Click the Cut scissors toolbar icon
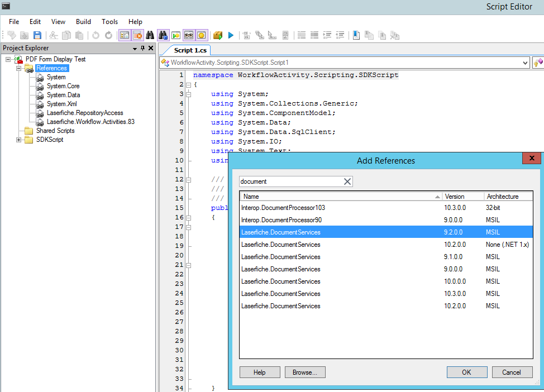 point(54,35)
